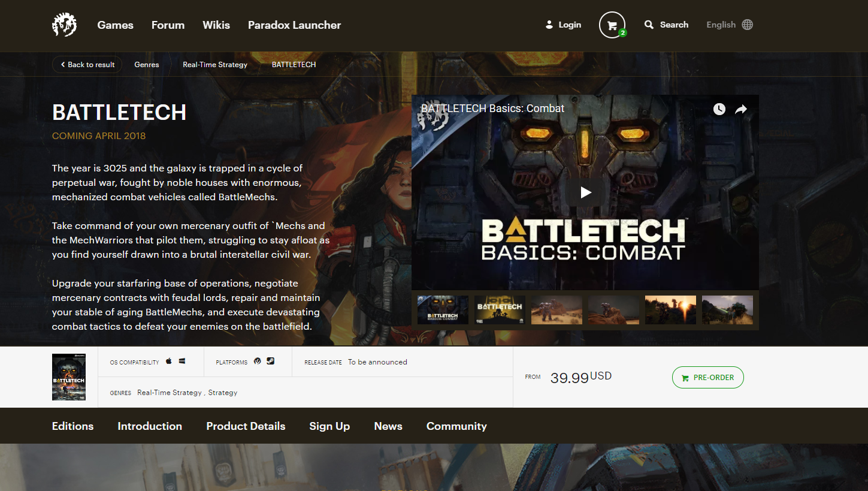Screen dimensions: 868x491
Task: Click the Paradox platform icon
Action: (258, 362)
